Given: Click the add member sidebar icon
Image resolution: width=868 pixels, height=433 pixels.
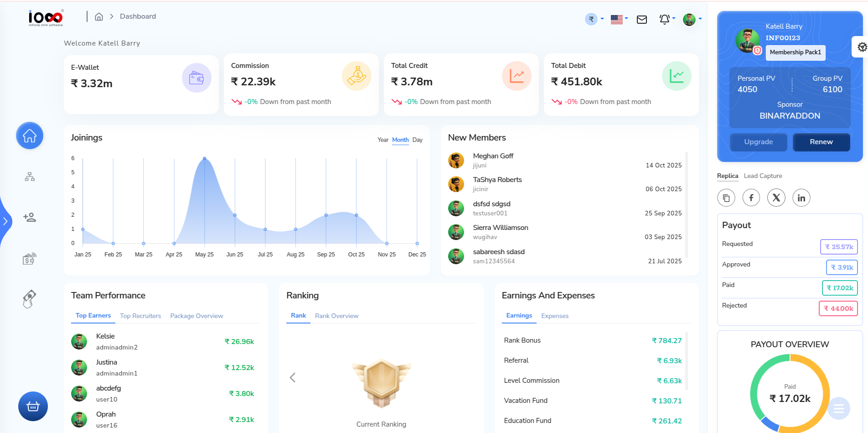Looking at the screenshot, I should [29, 218].
